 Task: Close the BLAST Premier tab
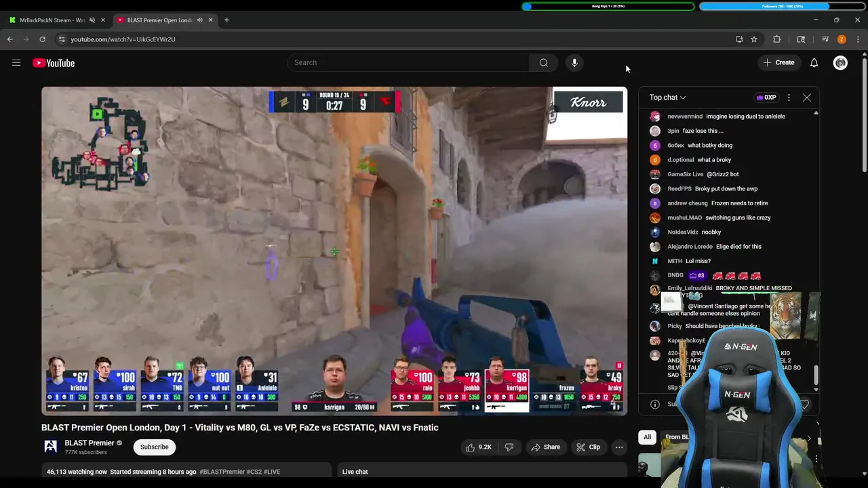point(210,20)
